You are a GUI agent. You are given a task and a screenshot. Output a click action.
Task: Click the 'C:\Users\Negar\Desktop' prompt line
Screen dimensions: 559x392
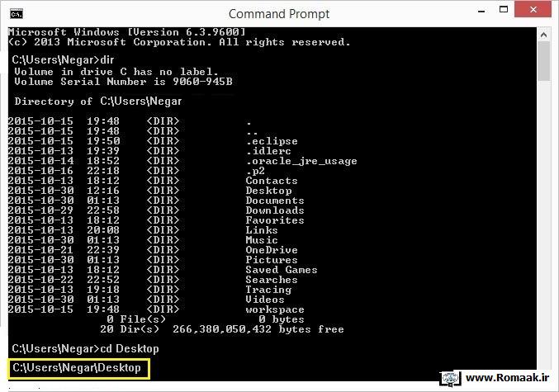pyautogui.click(x=77, y=368)
